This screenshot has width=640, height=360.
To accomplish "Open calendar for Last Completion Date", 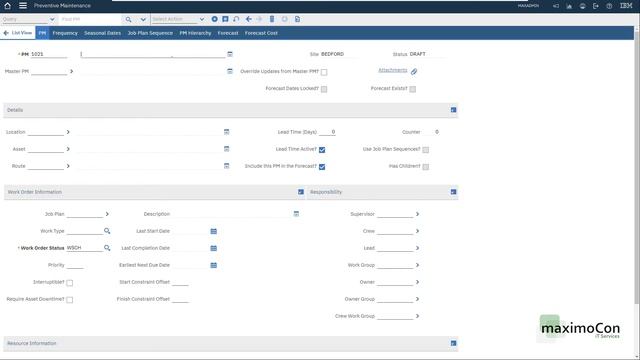I will point(213,248).
